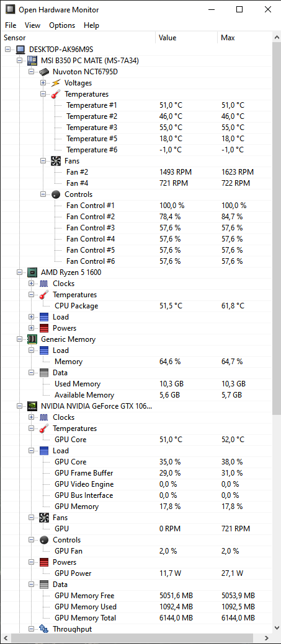Collapse the Generic Memory node
The width and height of the screenshot is (281, 644).
point(19,339)
